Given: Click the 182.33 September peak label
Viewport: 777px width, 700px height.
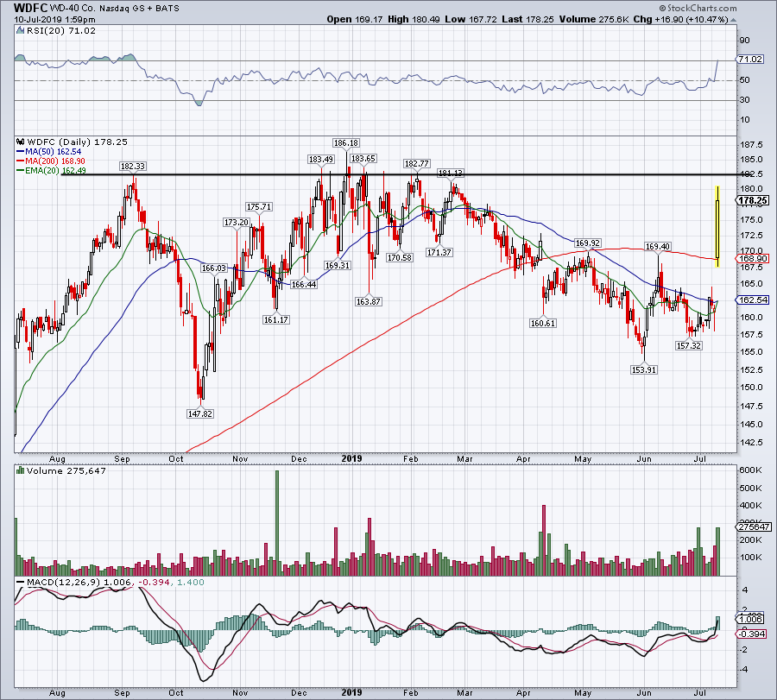Looking at the screenshot, I should [x=133, y=167].
